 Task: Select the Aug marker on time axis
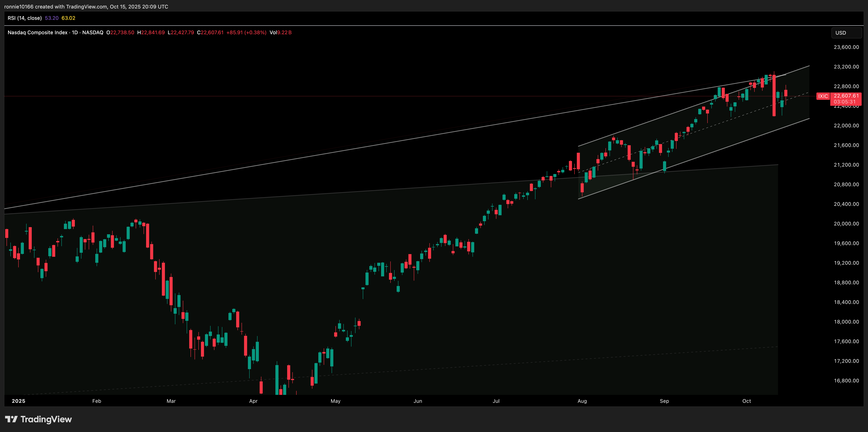(x=582, y=401)
